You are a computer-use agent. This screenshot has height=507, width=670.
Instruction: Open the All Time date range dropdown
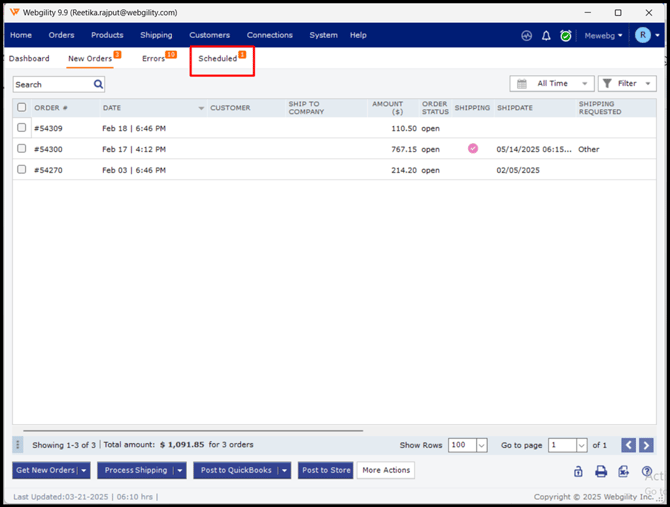click(x=551, y=84)
